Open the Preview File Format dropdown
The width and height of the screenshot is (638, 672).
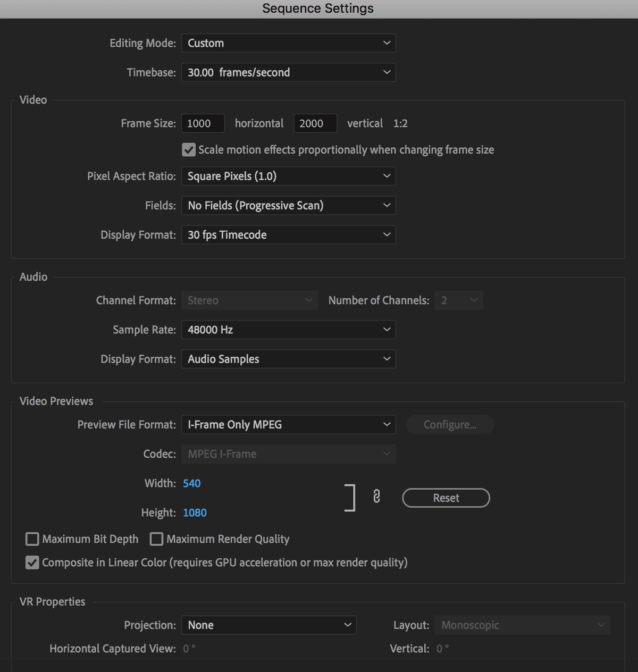[288, 424]
